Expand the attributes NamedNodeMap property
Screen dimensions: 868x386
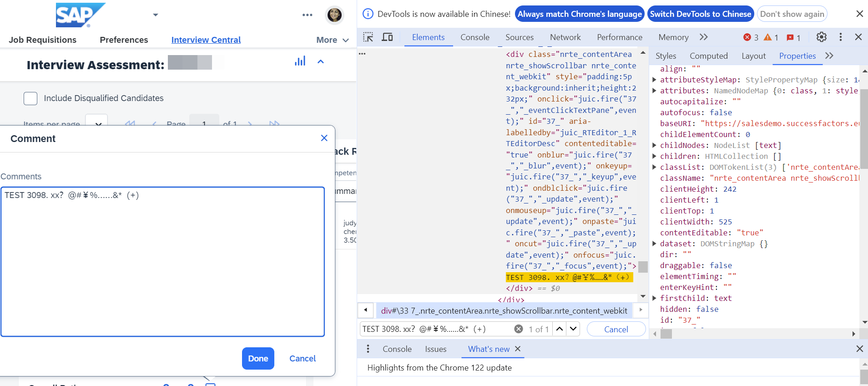click(654, 91)
